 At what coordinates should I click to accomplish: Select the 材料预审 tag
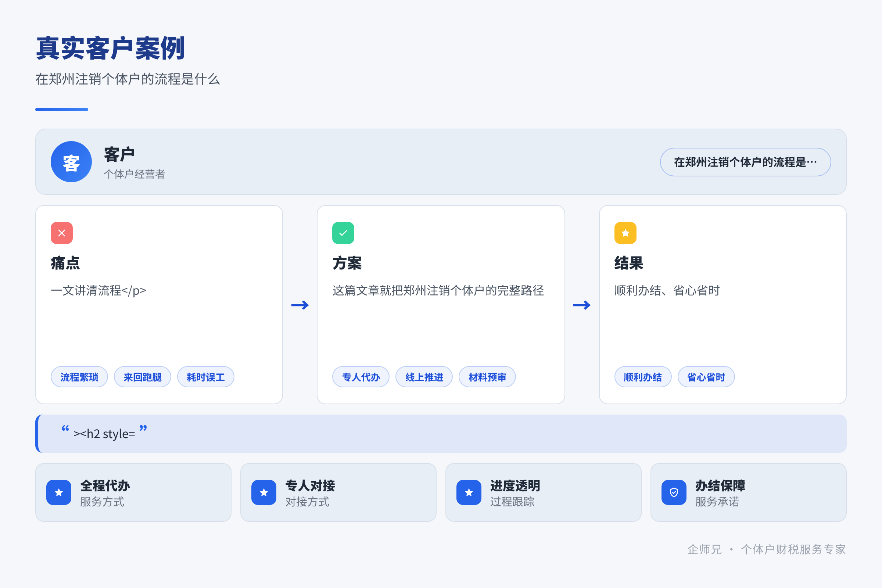[x=488, y=377]
